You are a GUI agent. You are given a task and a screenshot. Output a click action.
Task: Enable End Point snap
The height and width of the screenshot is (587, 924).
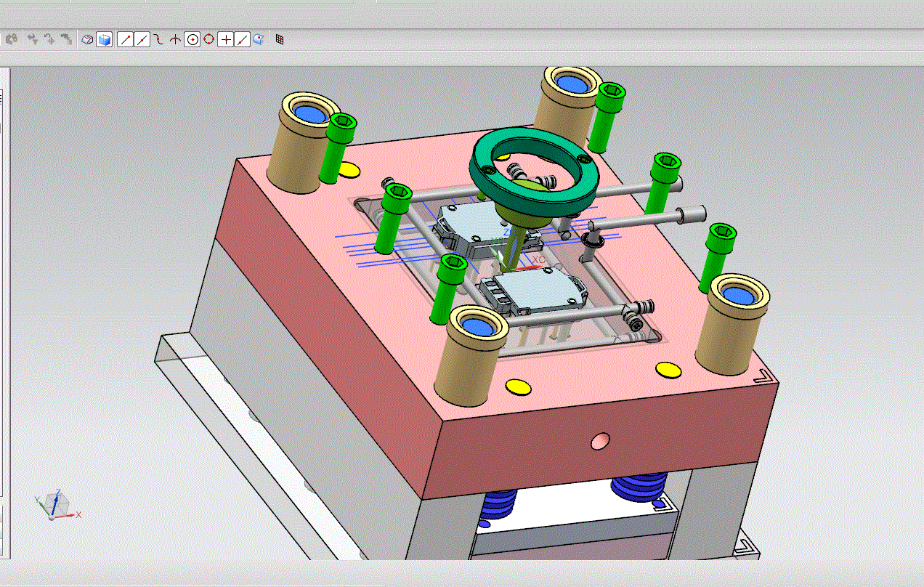click(125, 39)
